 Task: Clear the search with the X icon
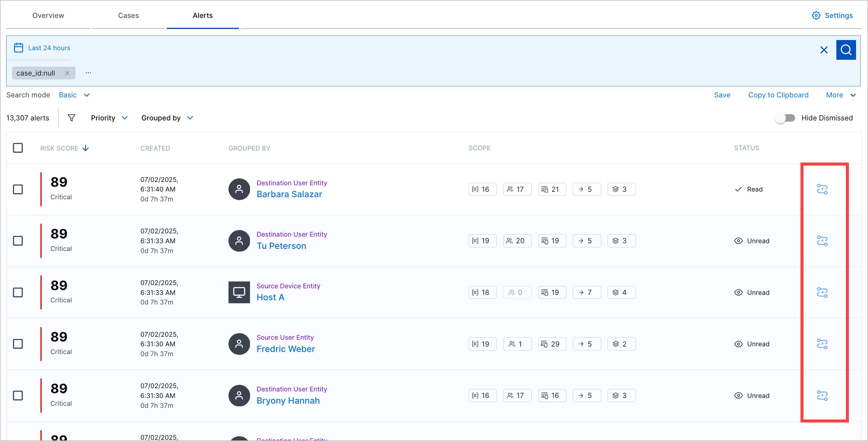[824, 50]
